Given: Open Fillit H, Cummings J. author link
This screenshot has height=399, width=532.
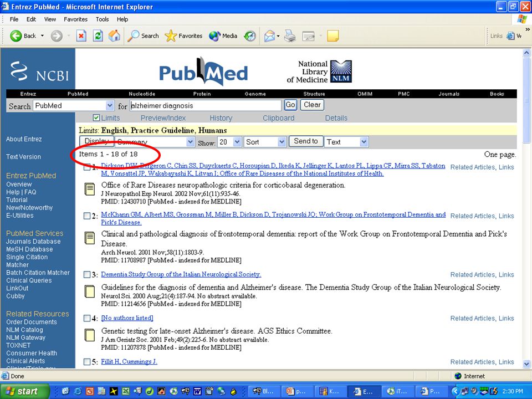Looking at the screenshot, I should (x=129, y=362).
